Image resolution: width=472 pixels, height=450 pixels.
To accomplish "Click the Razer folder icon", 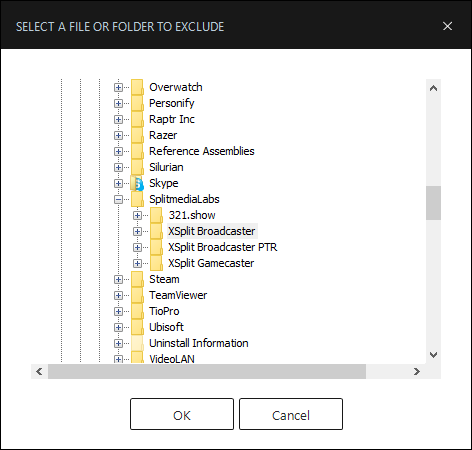I will point(137,135).
